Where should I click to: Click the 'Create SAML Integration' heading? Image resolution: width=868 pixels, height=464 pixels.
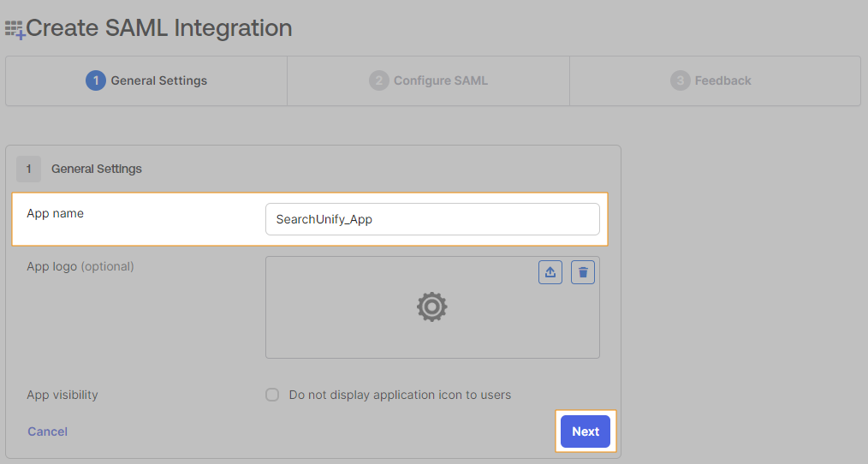[159, 28]
